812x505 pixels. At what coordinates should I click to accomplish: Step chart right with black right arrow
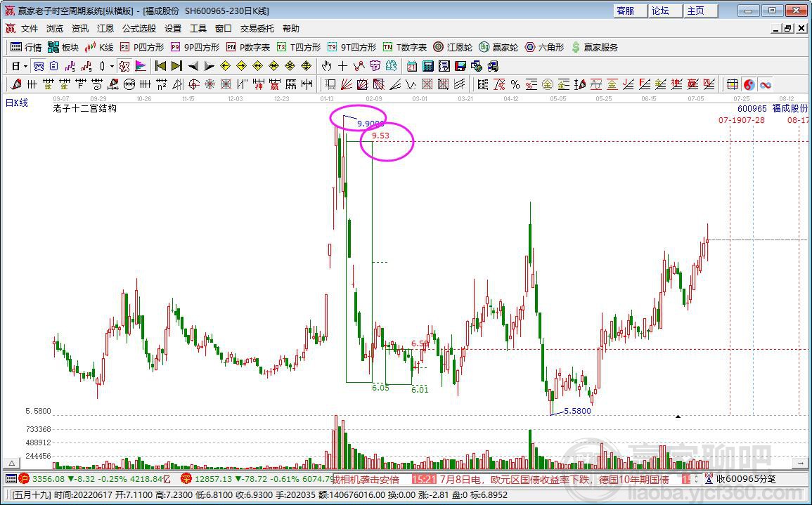click(210, 66)
